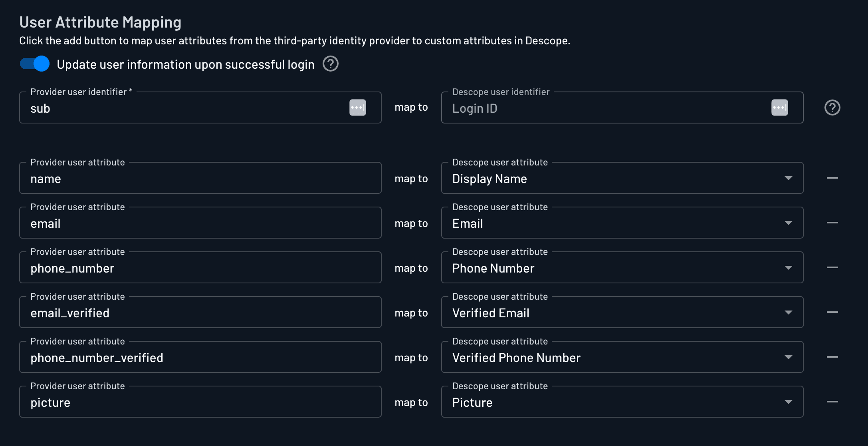Screen dimensions: 868x446
Task: Remove the email_verified mapping row
Action: coord(832,313)
